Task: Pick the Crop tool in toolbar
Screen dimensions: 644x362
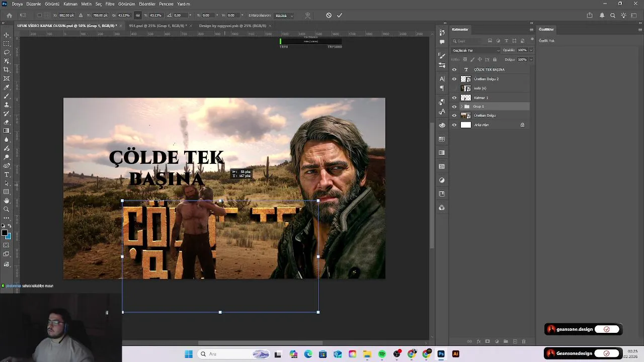Action: tap(7, 70)
